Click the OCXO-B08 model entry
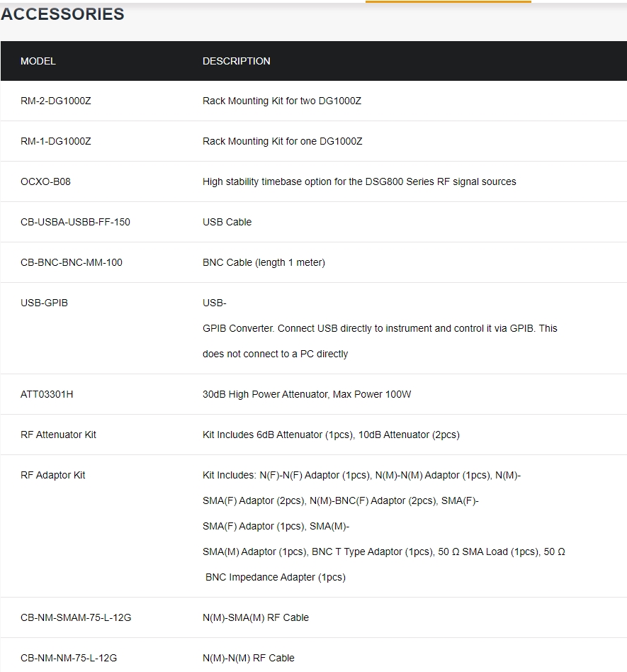 click(45, 181)
